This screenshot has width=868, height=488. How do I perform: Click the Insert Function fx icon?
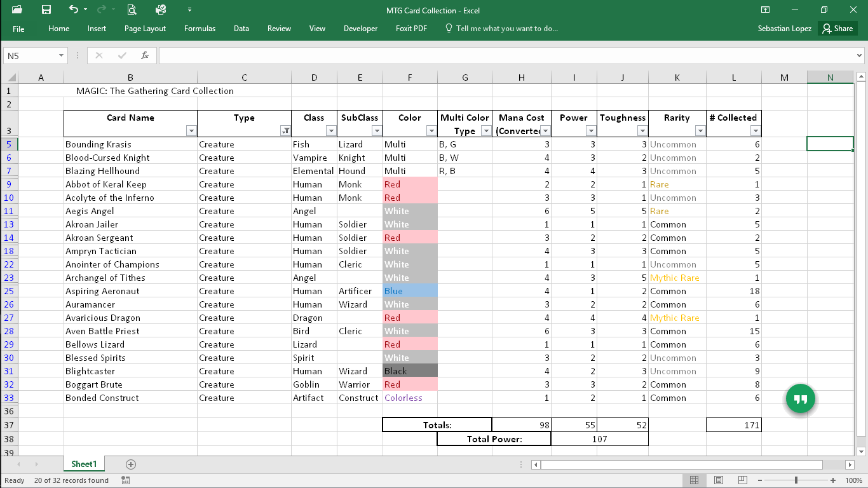(x=145, y=55)
